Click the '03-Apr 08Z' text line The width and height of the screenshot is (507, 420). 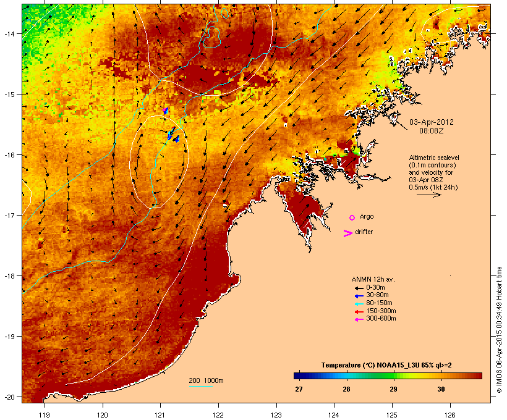[x=426, y=180]
